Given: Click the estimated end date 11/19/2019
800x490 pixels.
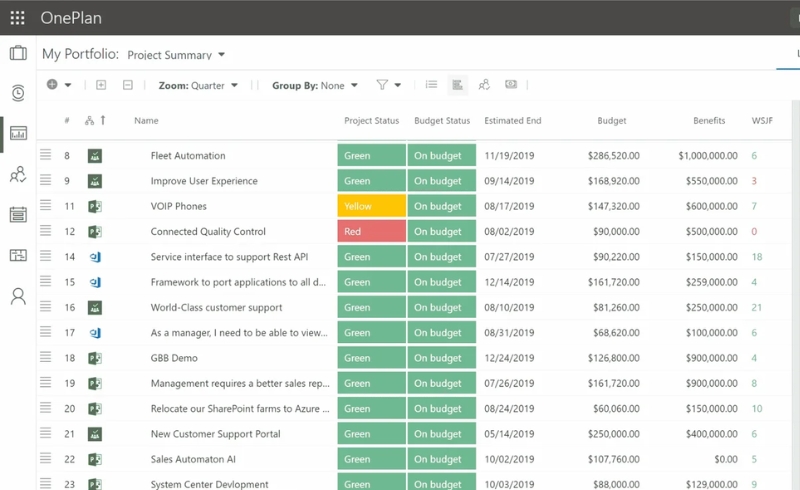Looking at the screenshot, I should tap(509, 156).
